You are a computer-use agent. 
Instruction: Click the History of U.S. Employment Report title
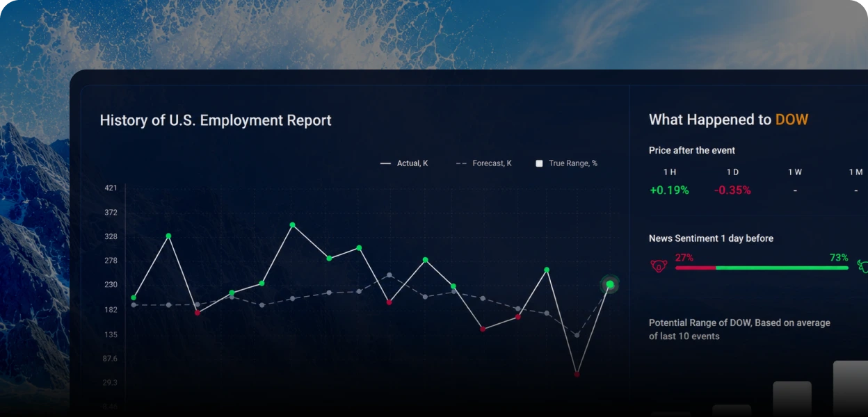[x=216, y=120]
